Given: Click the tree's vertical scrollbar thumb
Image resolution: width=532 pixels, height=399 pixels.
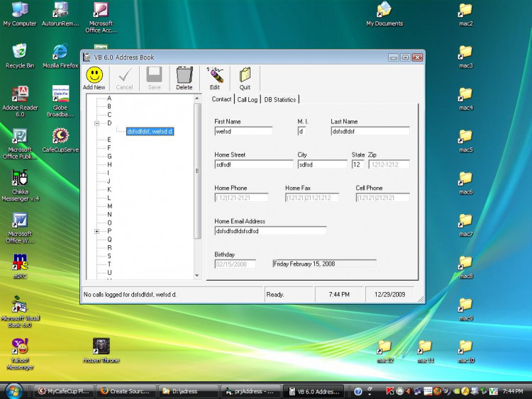Looking at the screenshot, I should tap(197, 171).
